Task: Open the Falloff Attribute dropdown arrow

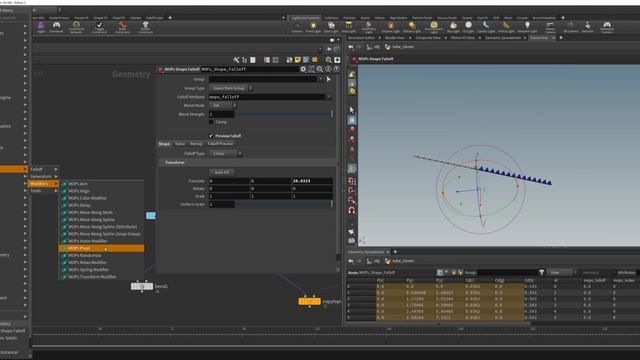Action: click(x=329, y=97)
